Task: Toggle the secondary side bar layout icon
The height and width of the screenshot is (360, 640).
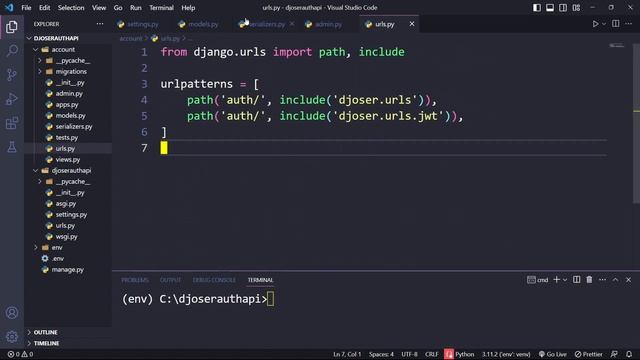Action: coord(563,8)
